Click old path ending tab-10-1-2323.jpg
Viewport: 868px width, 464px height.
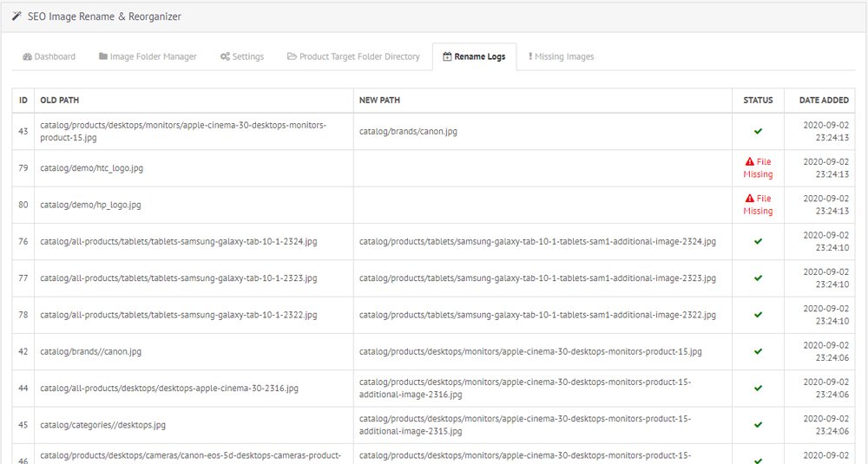[x=178, y=278]
